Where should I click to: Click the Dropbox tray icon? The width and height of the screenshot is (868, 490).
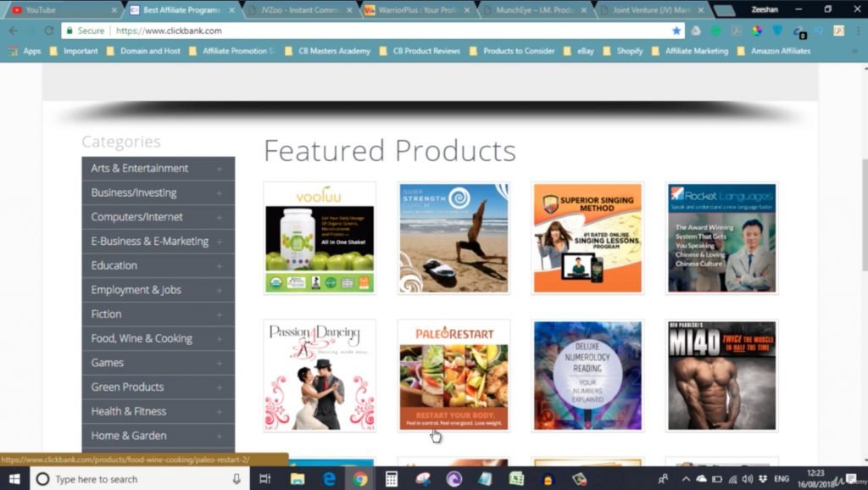(763, 479)
